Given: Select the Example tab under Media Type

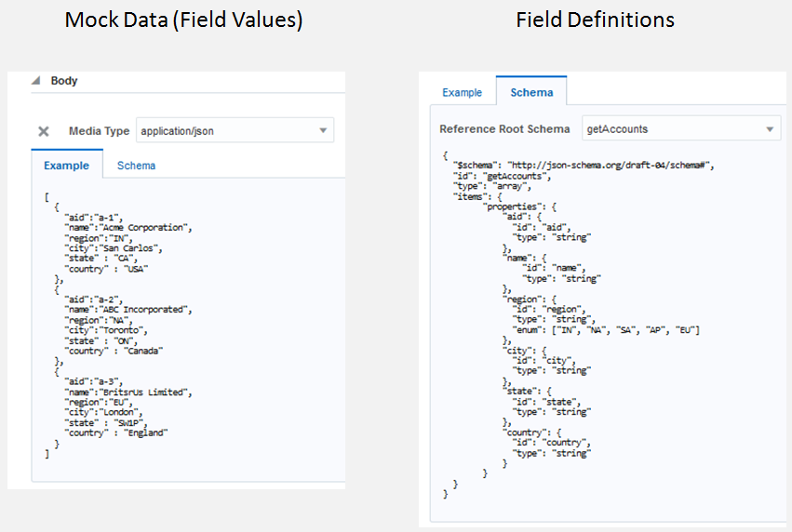Looking at the screenshot, I should 66,166.
